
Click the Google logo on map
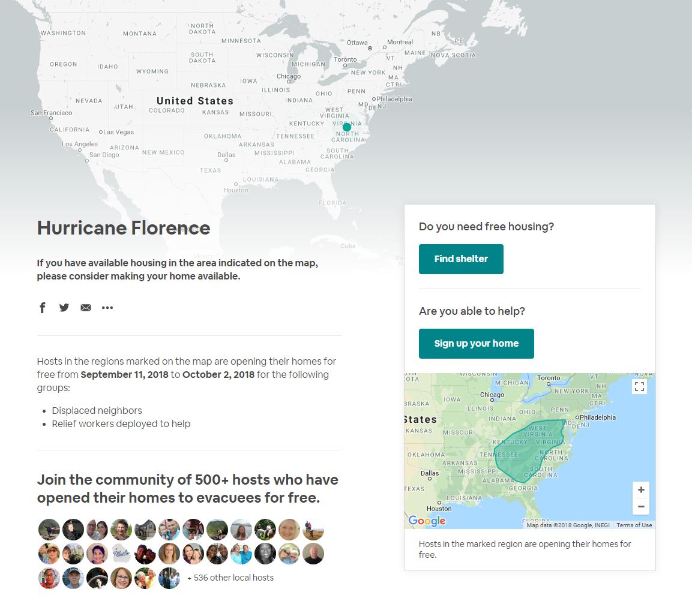(427, 521)
